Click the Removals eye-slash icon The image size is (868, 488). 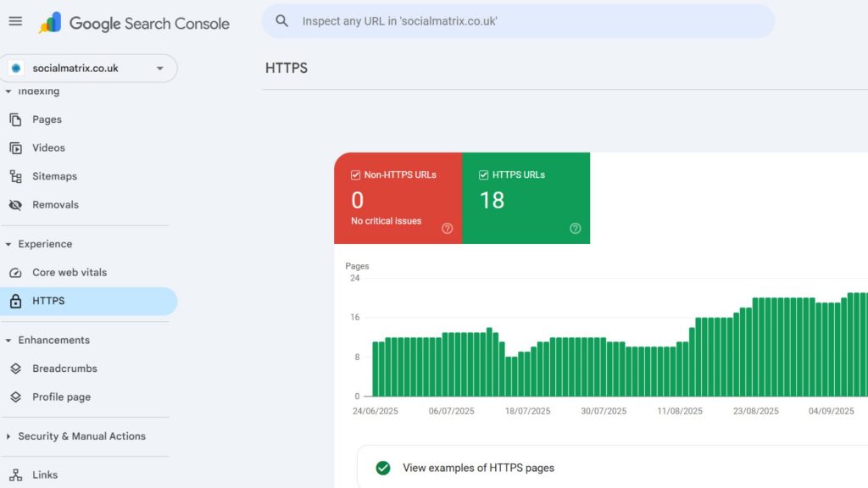point(15,205)
